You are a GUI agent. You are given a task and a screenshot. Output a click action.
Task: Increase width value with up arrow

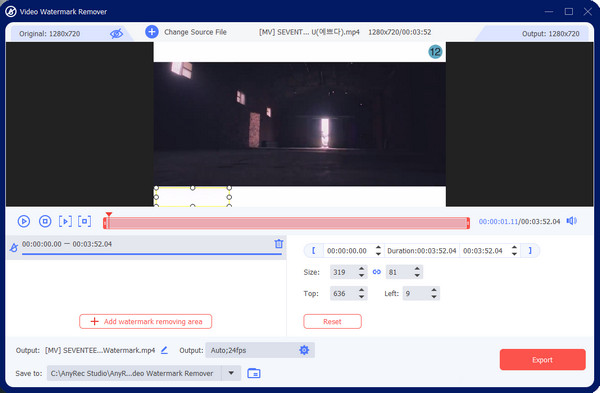(361, 269)
